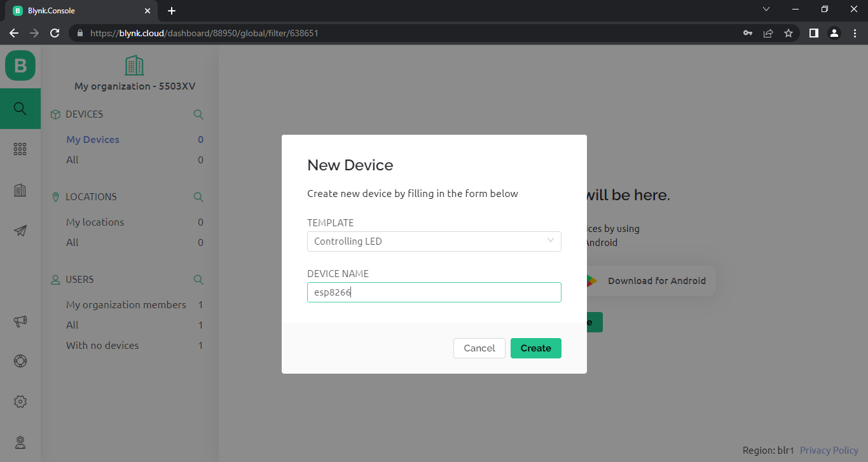
Task: Open the paper plane icon in sidebar
Action: click(x=20, y=231)
